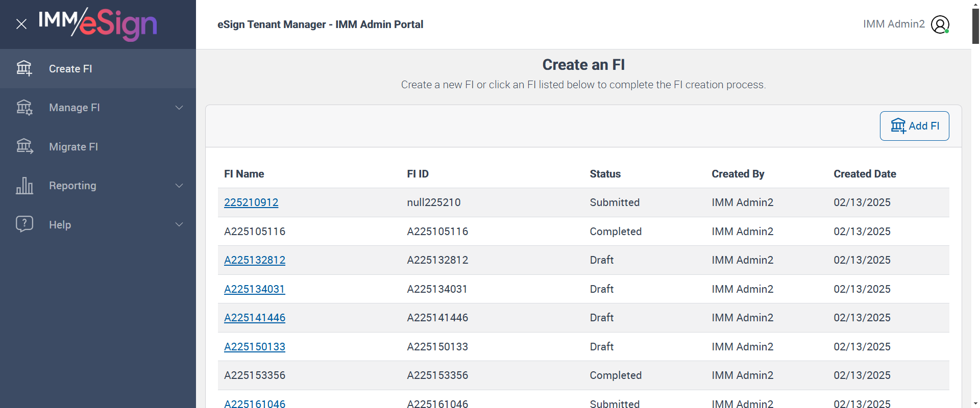Expand the Reporting submenu chevron
The height and width of the screenshot is (408, 980).
(x=179, y=186)
